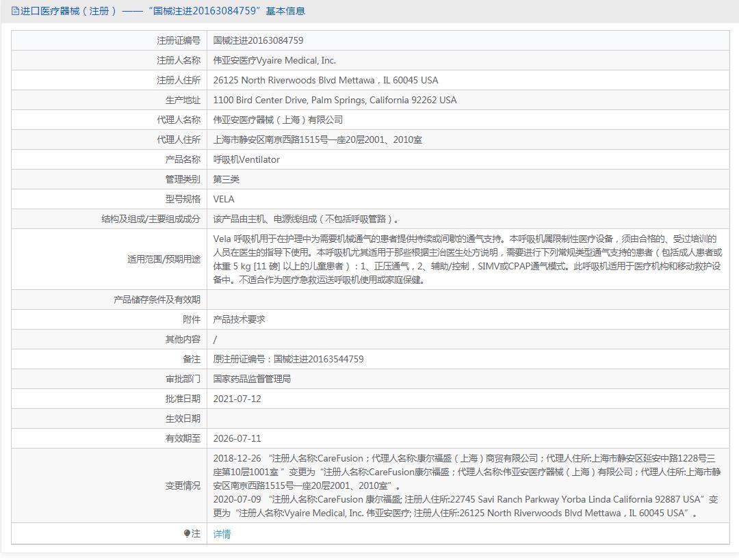Click the 管理类别 label
This screenshot has height=560, width=739.
point(183,179)
